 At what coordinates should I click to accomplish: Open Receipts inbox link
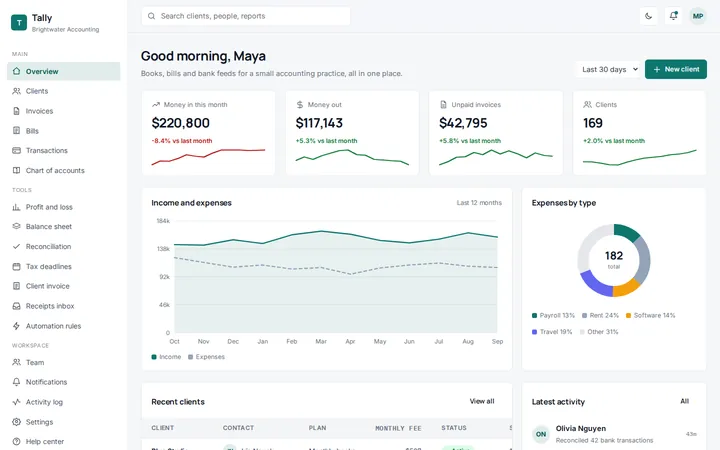64,306
